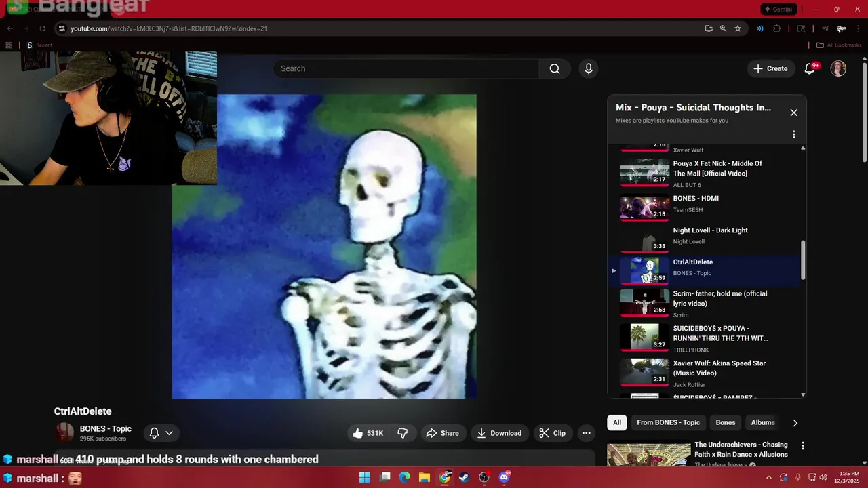Select the All filter chip
The width and height of the screenshot is (868, 488).
tap(617, 422)
